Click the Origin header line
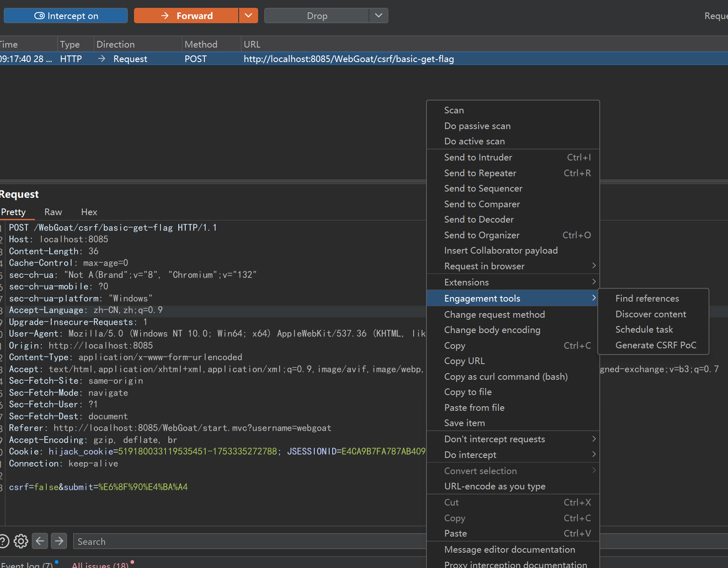 click(x=81, y=345)
